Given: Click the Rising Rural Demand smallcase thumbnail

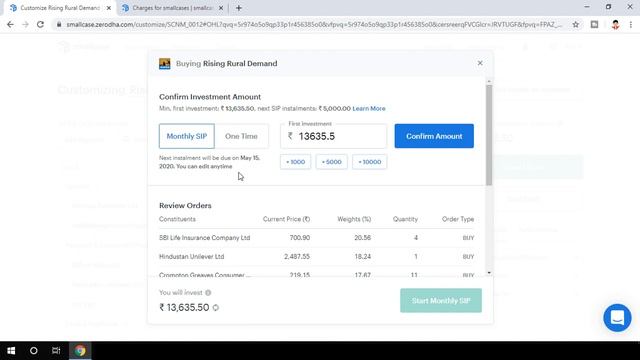Looking at the screenshot, I should [165, 64].
